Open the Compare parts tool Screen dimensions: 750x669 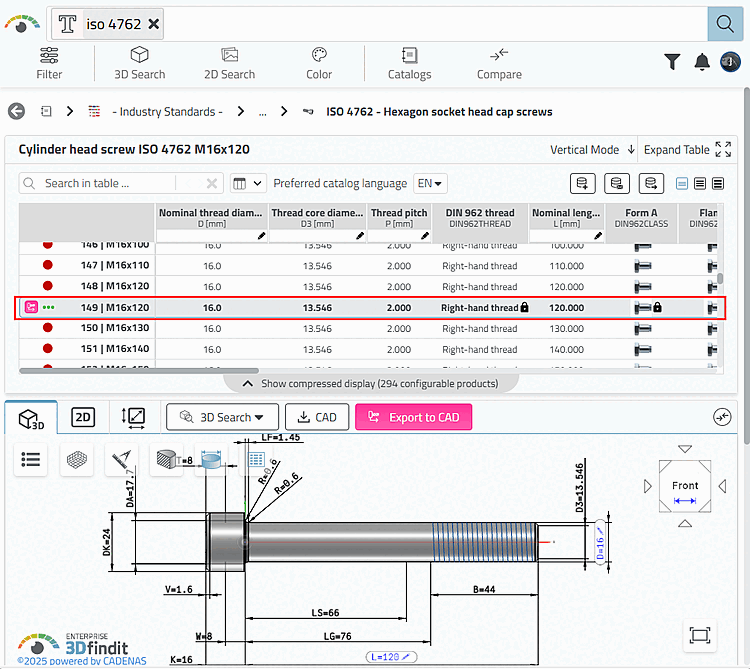(x=499, y=63)
